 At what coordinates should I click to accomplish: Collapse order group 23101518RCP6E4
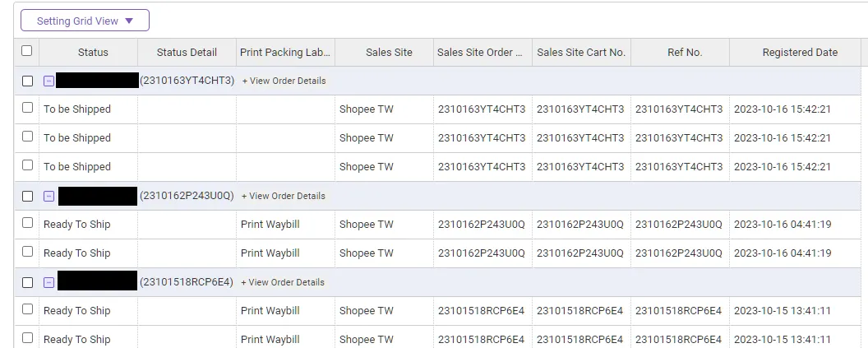click(48, 282)
